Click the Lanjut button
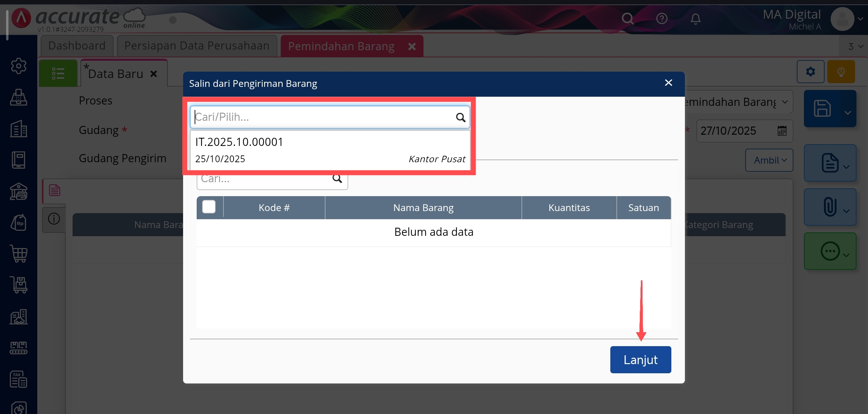The width and height of the screenshot is (868, 414). click(640, 360)
